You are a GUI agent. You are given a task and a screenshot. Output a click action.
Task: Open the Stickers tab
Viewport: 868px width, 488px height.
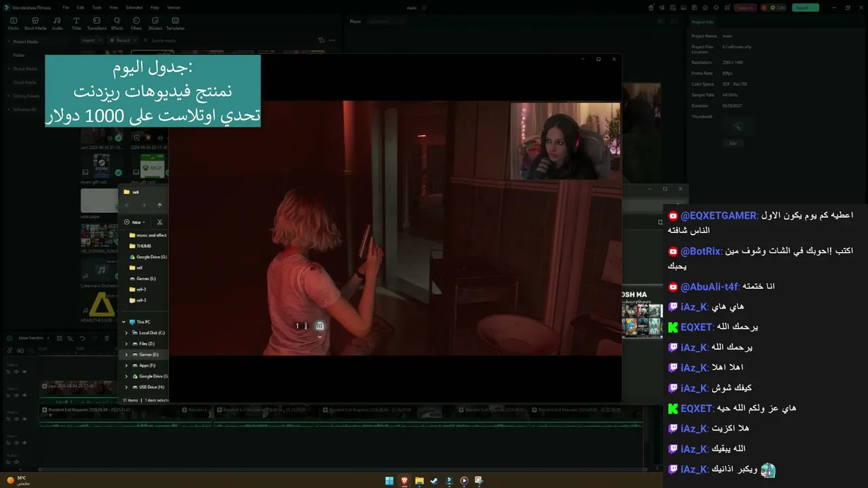[155, 24]
